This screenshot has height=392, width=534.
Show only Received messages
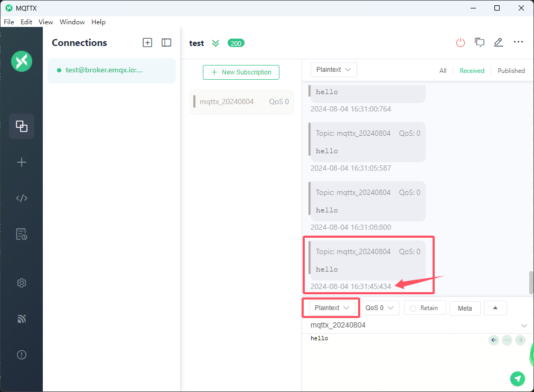(472, 70)
